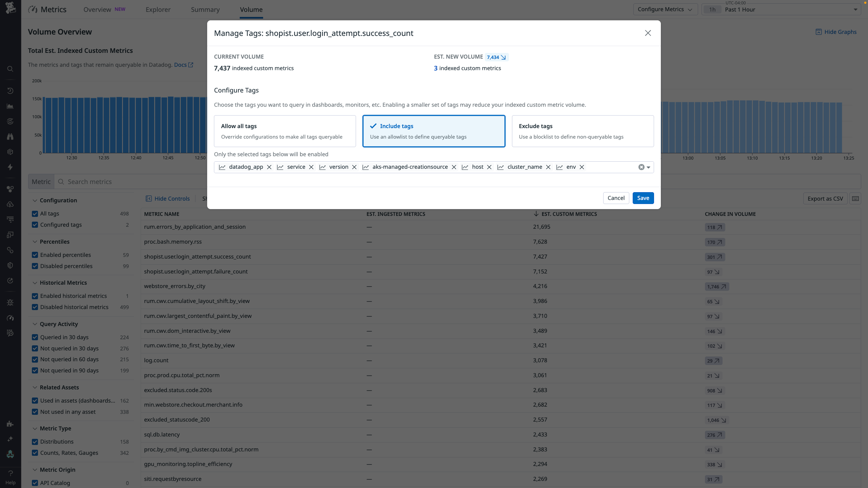Open the Events lightning bolt icon
Screen dimensions: 868x488
[10, 167]
